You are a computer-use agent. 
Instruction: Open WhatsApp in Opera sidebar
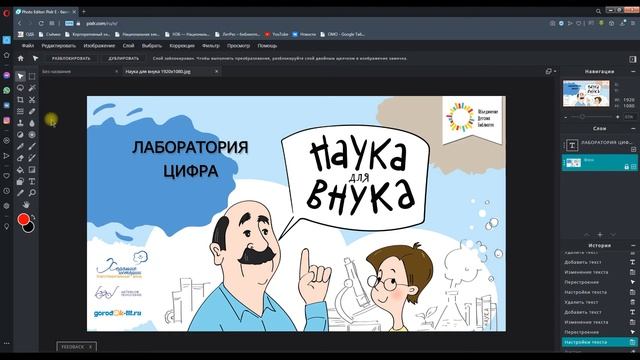[7, 91]
